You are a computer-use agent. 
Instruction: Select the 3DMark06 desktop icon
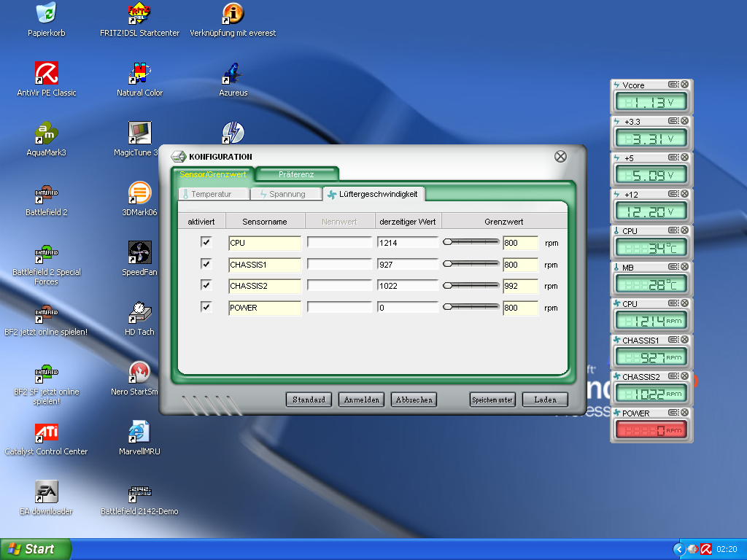139,199
